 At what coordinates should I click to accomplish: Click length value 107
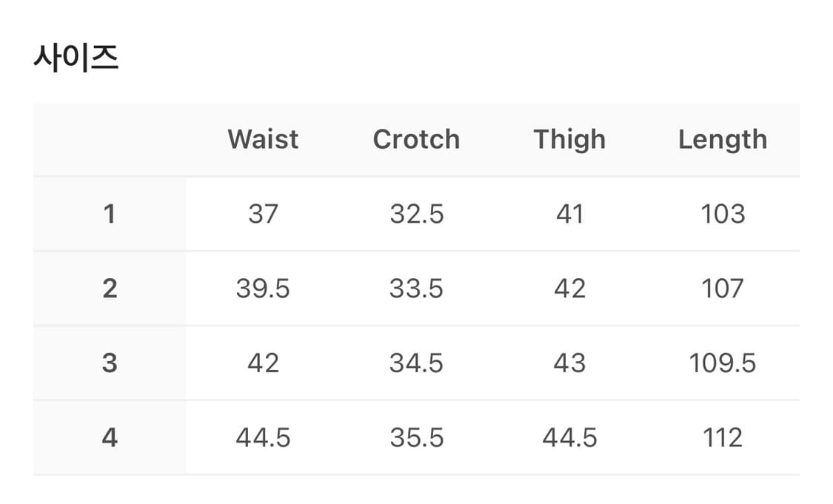[723, 289]
